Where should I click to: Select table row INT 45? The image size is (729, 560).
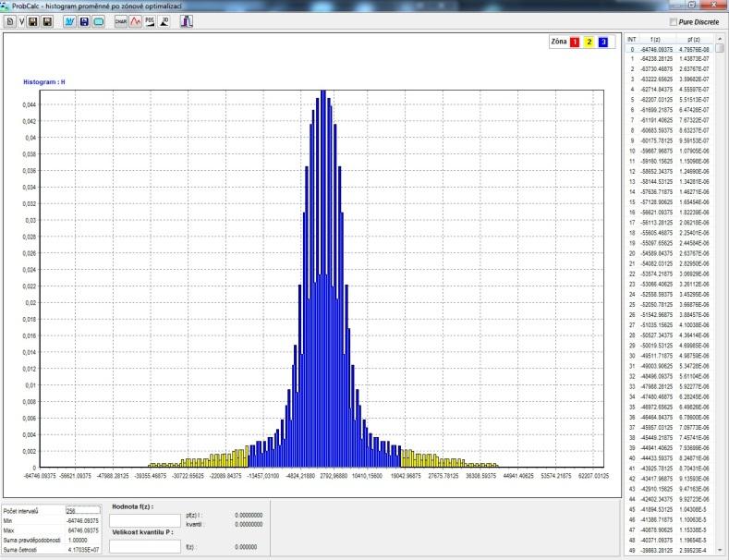click(x=670, y=509)
